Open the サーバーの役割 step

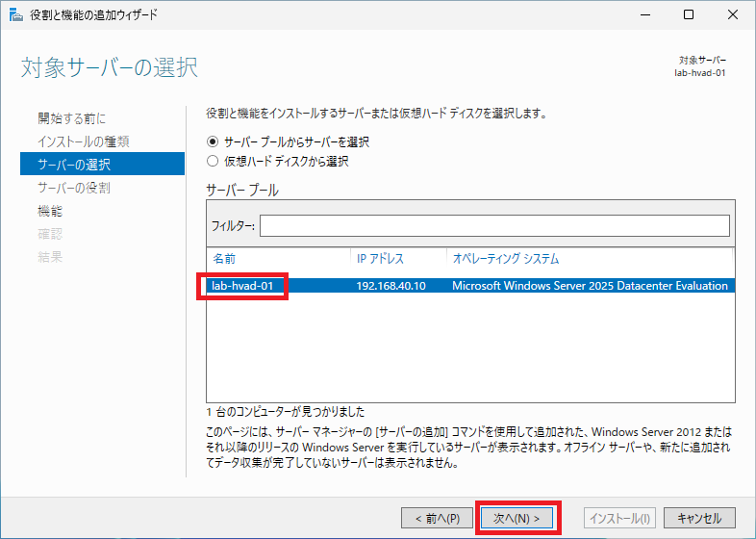pos(74,188)
